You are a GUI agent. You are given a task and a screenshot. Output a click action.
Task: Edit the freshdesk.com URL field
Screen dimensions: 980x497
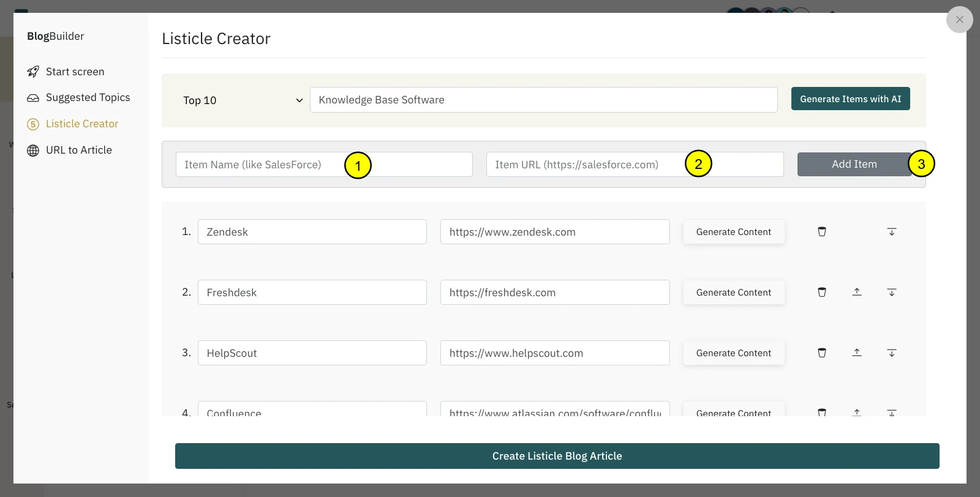point(554,293)
